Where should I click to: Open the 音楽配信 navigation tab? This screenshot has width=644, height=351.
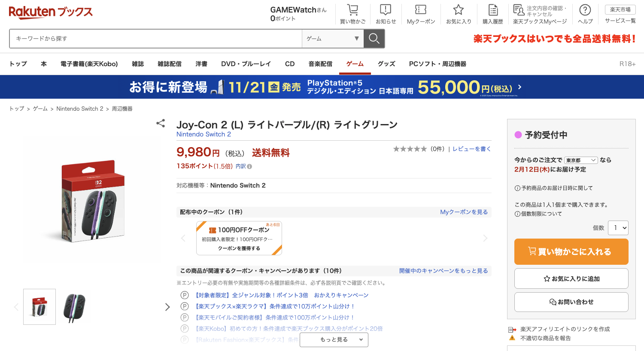click(x=320, y=64)
